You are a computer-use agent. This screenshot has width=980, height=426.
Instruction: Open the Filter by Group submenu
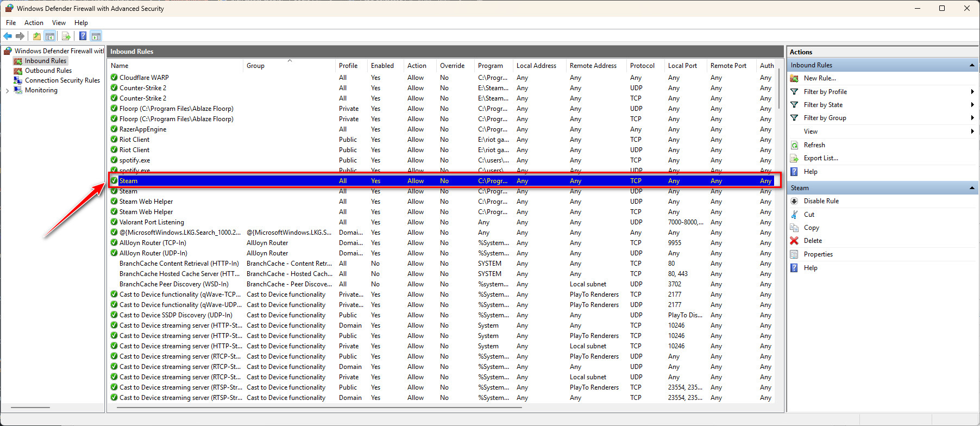[825, 118]
